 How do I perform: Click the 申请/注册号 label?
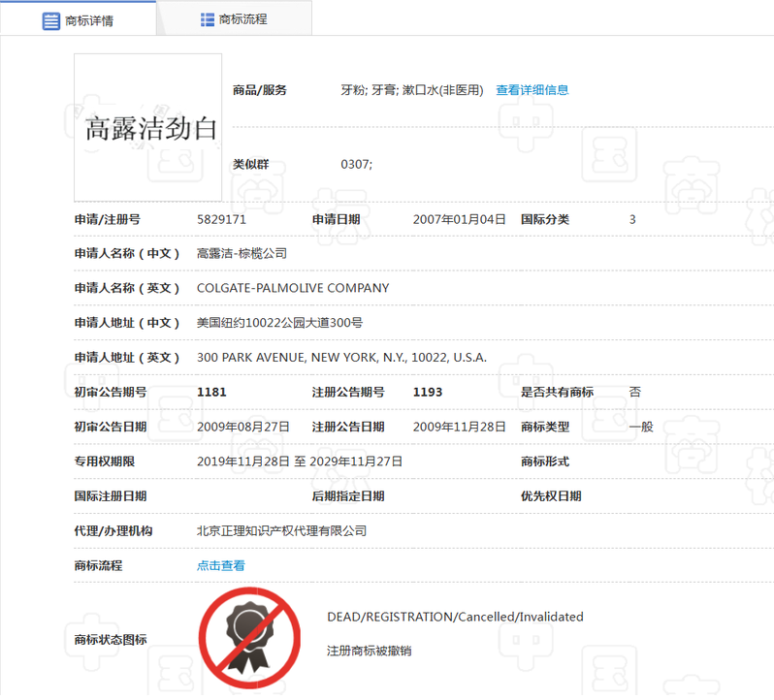coord(107,219)
